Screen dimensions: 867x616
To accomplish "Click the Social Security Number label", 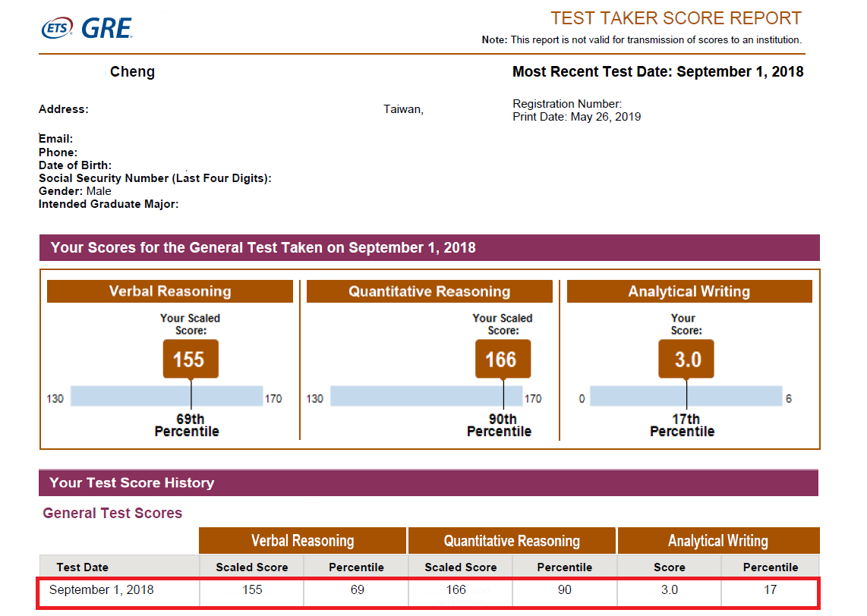I will pos(155,178).
